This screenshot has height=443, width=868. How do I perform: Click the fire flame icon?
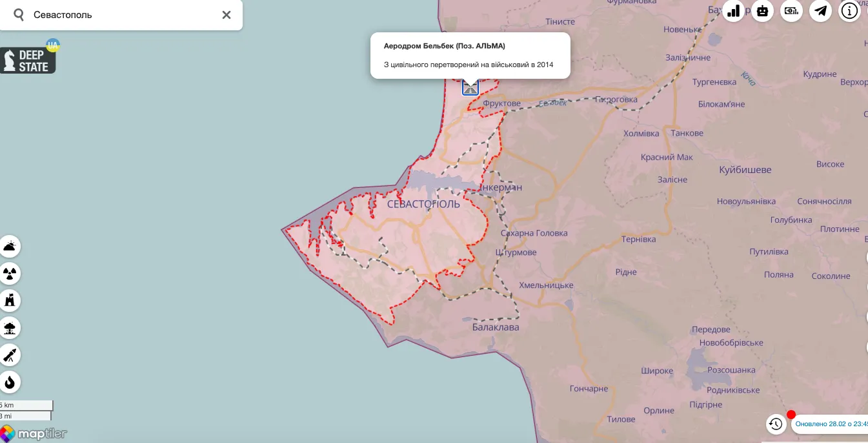pos(10,382)
